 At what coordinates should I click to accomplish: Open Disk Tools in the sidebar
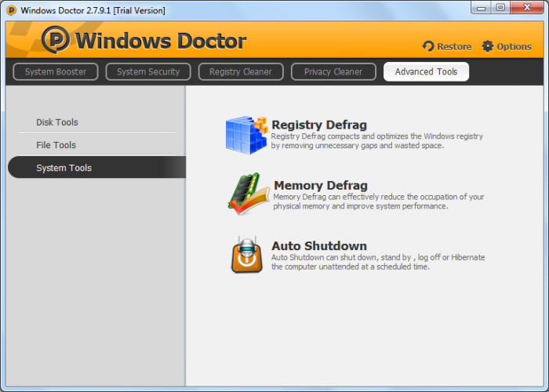(57, 122)
